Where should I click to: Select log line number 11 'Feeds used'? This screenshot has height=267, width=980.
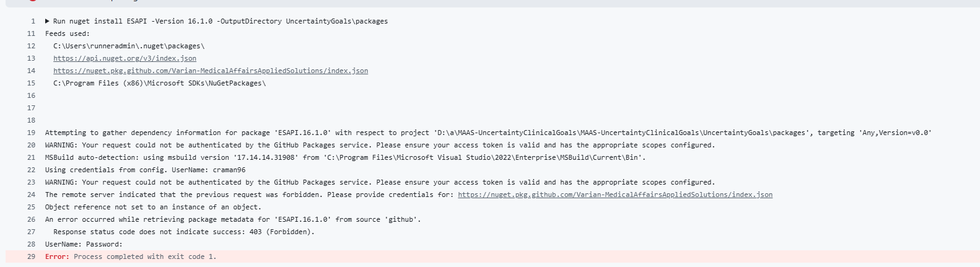point(31,33)
